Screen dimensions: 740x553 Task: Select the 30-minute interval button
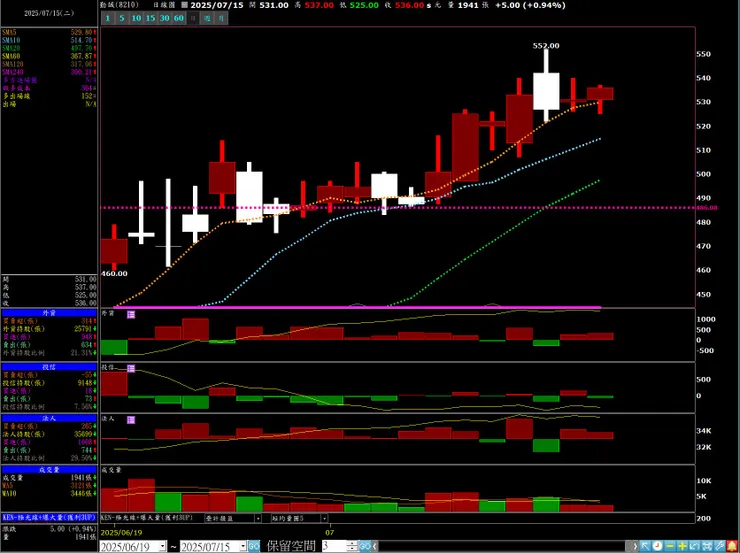pyautogui.click(x=164, y=18)
